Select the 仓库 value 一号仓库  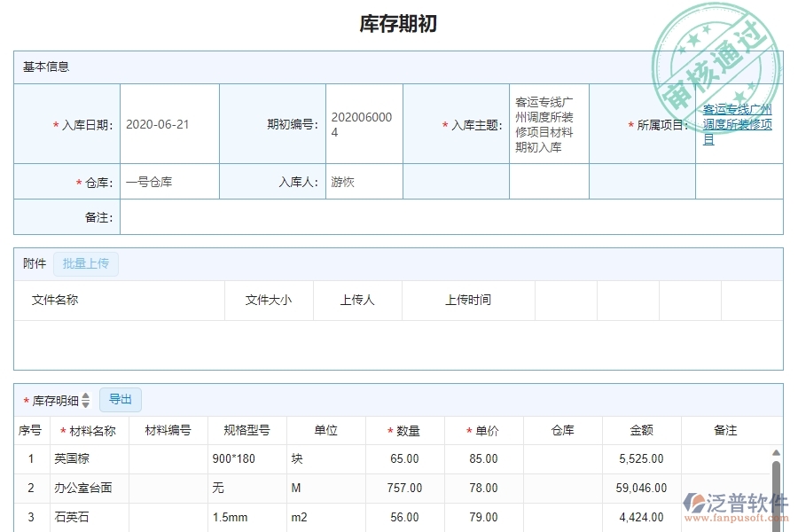click(153, 181)
